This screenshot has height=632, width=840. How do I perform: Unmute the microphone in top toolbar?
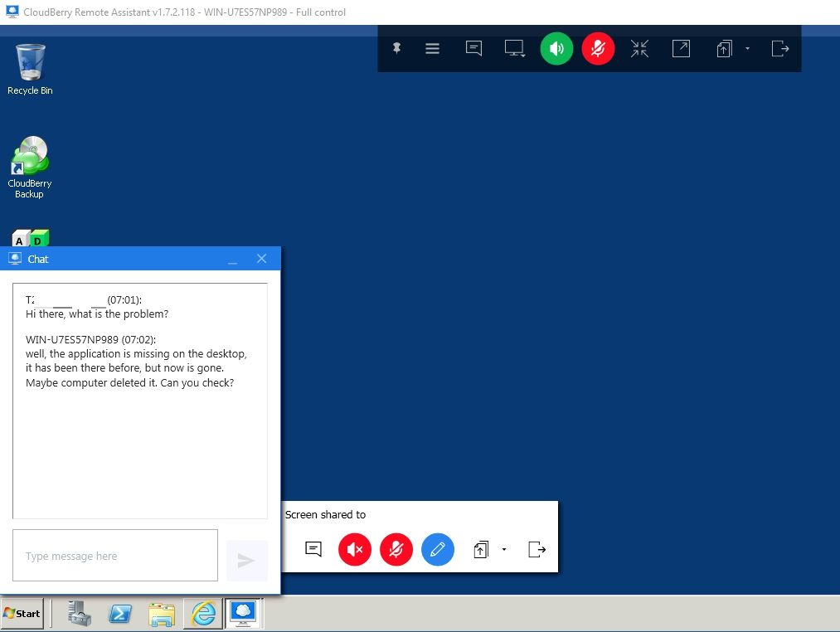click(598, 49)
